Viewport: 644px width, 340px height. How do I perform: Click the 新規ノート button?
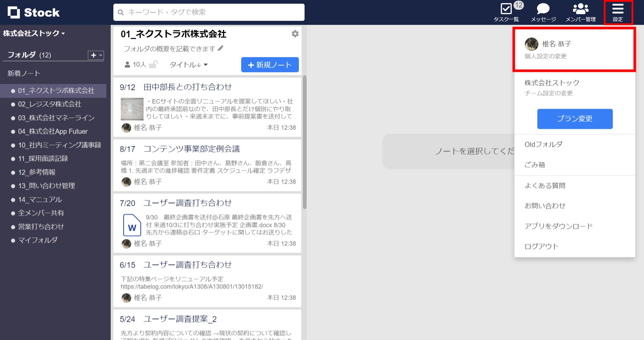(x=270, y=65)
